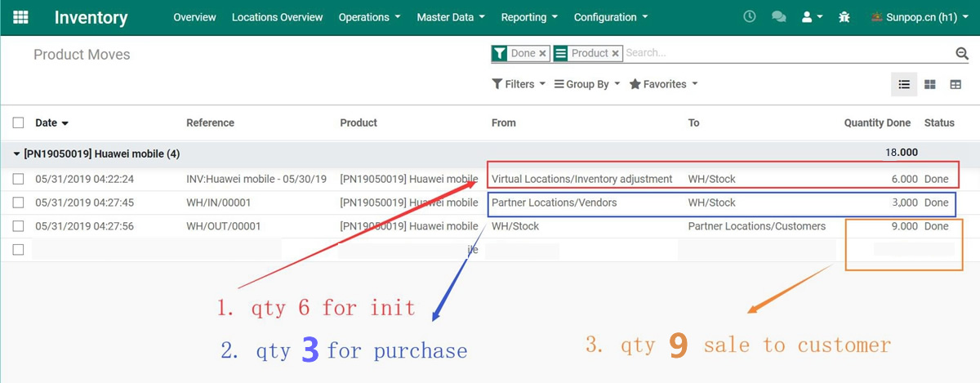Click Done status in WH/IN/00001 row
980x383 pixels.
click(x=936, y=203)
